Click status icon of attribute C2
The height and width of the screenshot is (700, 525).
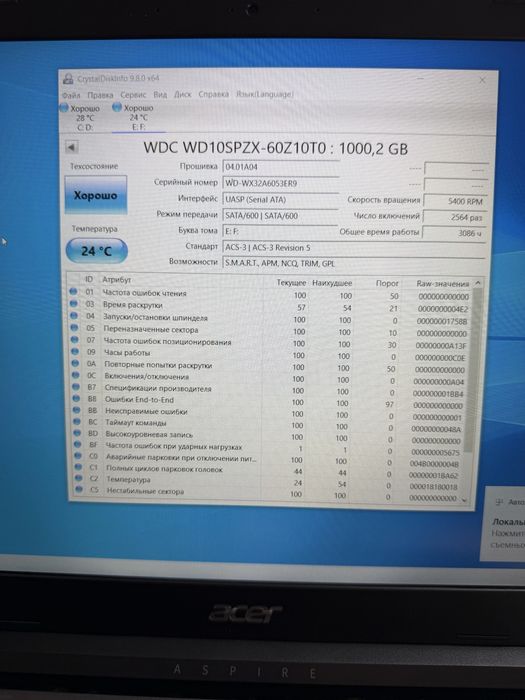click(x=79, y=478)
